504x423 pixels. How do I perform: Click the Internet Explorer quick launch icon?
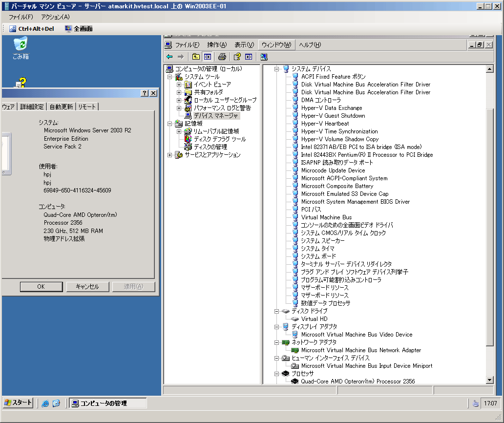(x=45, y=403)
